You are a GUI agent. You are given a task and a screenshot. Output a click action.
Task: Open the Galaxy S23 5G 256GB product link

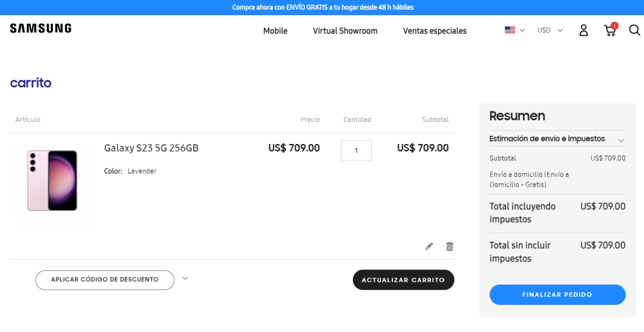151,148
